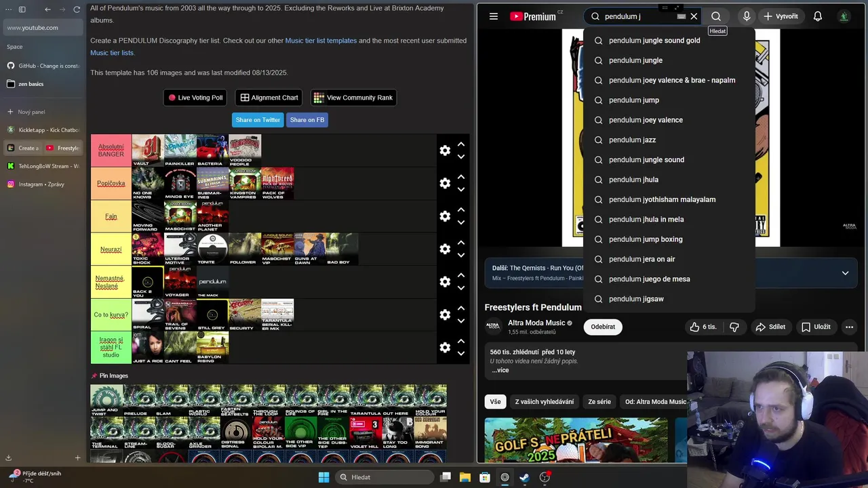The width and height of the screenshot is (868, 488).
Task: Select the Vše filter chip
Action: pos(496,402)
